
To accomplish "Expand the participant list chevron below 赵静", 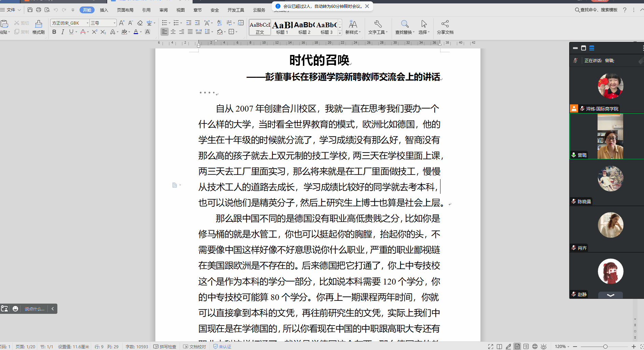I will 611,295.
